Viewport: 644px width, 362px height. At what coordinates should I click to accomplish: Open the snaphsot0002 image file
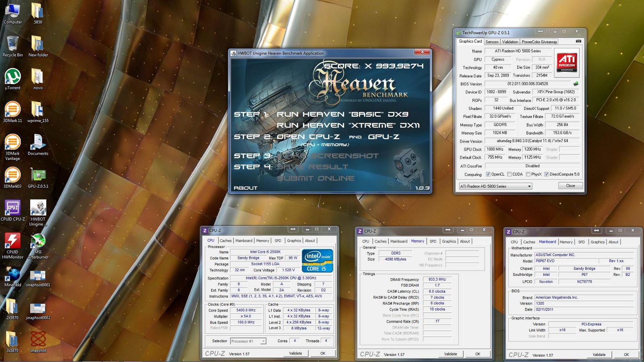point(38,311)
